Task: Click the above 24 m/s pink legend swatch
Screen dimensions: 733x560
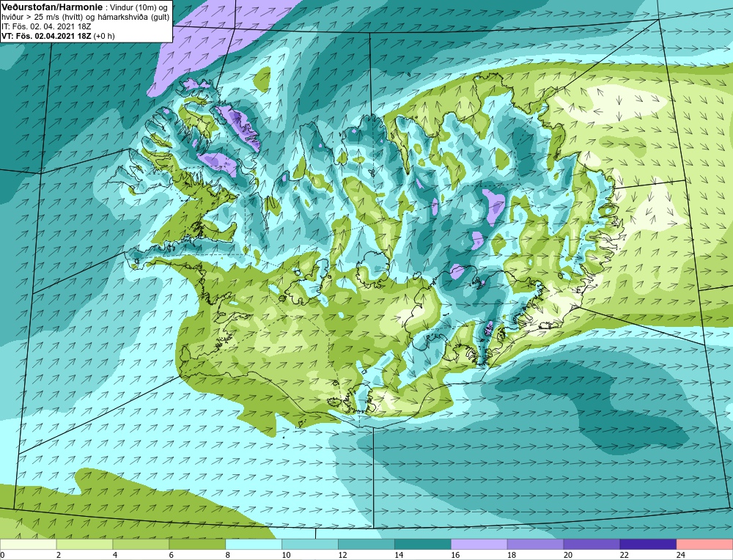Action: coord(704,545)
